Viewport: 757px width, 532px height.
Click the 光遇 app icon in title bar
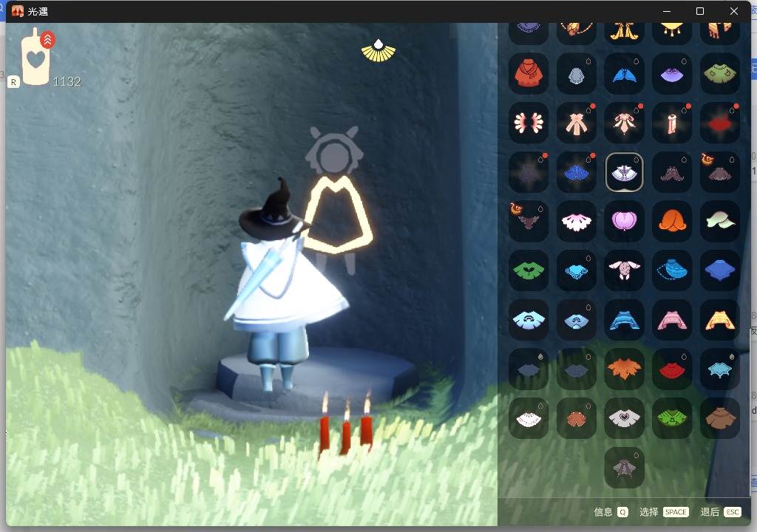click(18, 11)
